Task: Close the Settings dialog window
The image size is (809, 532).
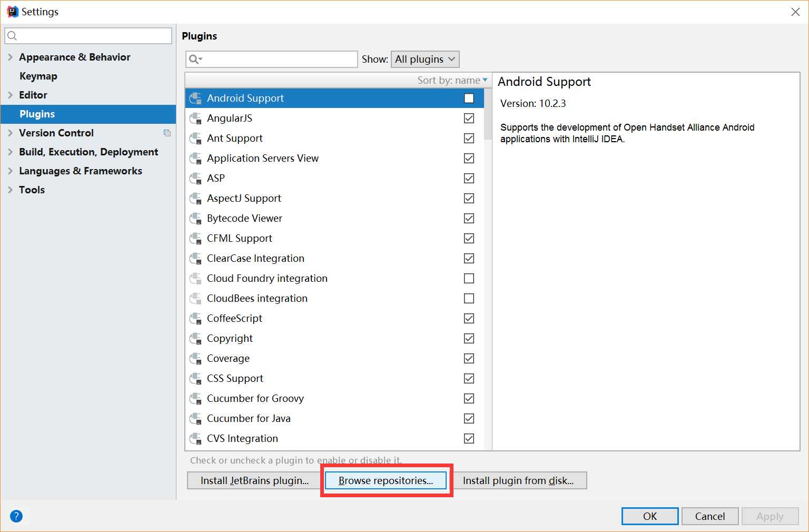Action: (795, 12)
